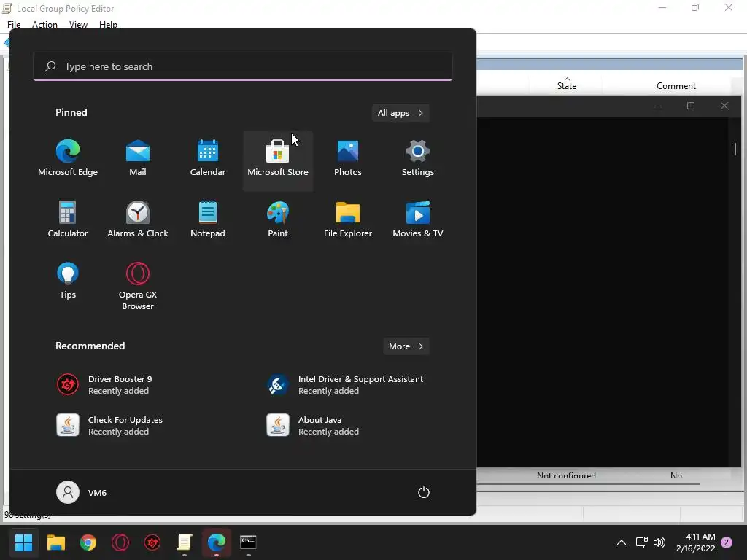Launch the Paint app
Screen dimensions: 747x560
278,219
